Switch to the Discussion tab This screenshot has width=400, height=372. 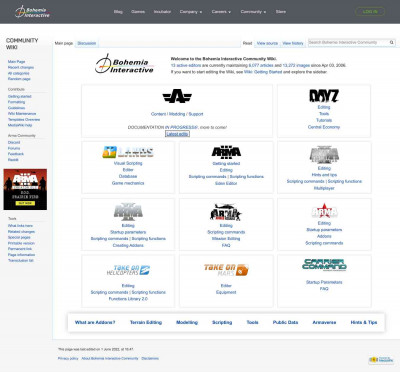click(x=87, y=43)
